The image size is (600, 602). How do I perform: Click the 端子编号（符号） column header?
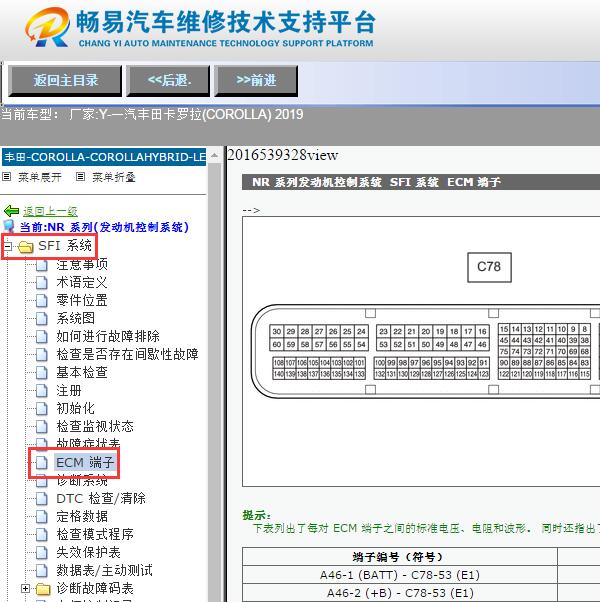point(400,557)
